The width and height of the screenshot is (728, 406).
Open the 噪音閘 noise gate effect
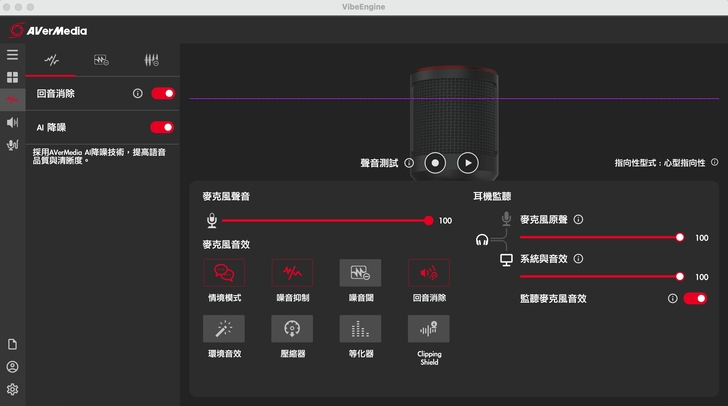pyautogui.click(x=360, y=273)
